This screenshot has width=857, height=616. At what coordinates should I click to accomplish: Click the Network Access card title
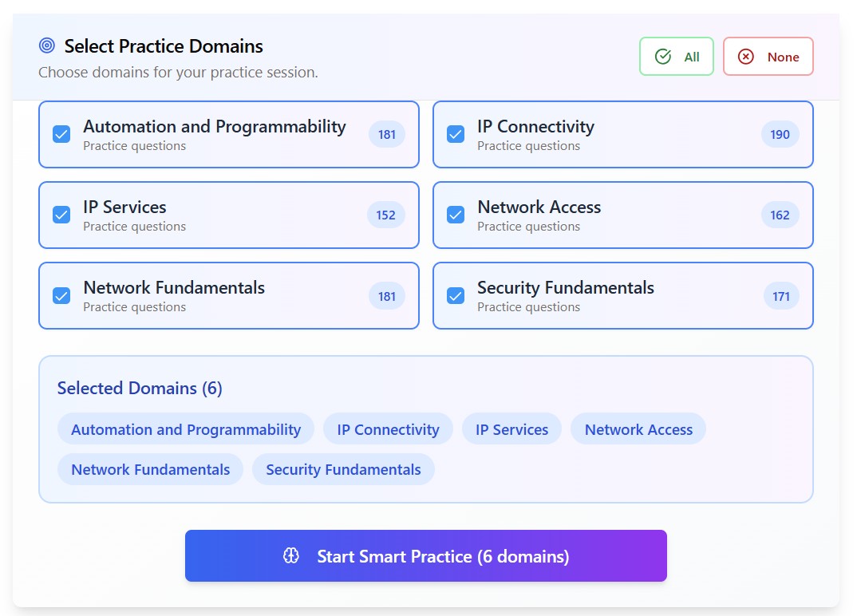[x=539, y=207]
